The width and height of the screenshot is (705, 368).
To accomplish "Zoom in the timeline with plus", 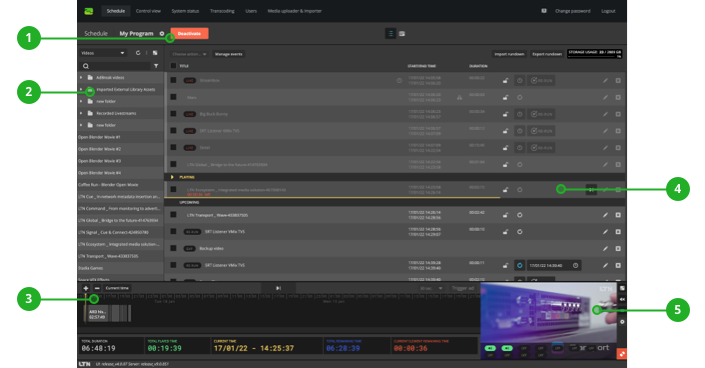I will 86,288.
